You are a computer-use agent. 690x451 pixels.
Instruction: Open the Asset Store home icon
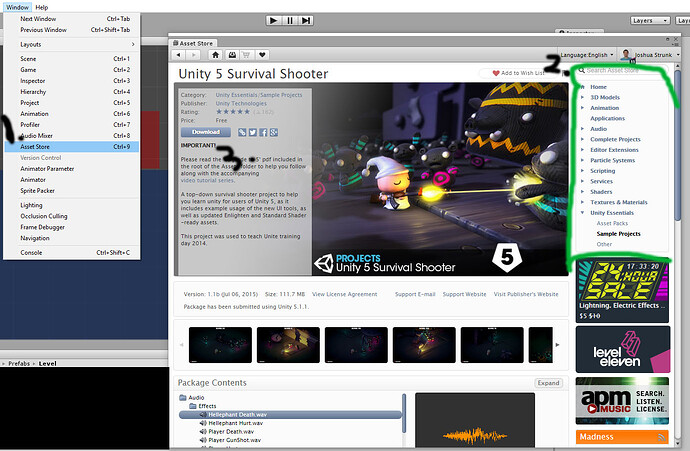coord(215,55)
